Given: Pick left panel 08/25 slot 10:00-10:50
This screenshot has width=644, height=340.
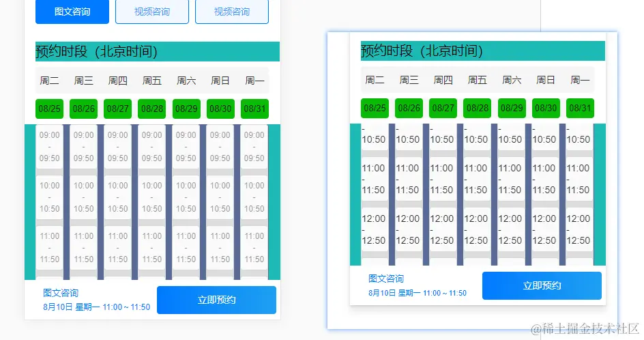Looking at the screenshot, I should click(x=49, y=197).
